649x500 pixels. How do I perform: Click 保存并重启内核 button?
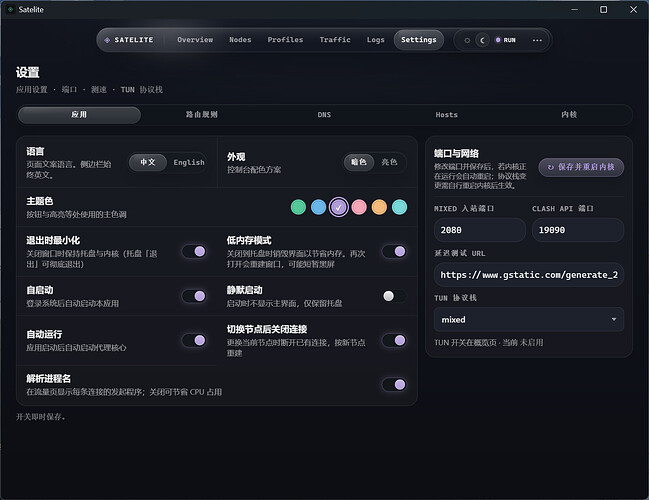click(581, 167)
